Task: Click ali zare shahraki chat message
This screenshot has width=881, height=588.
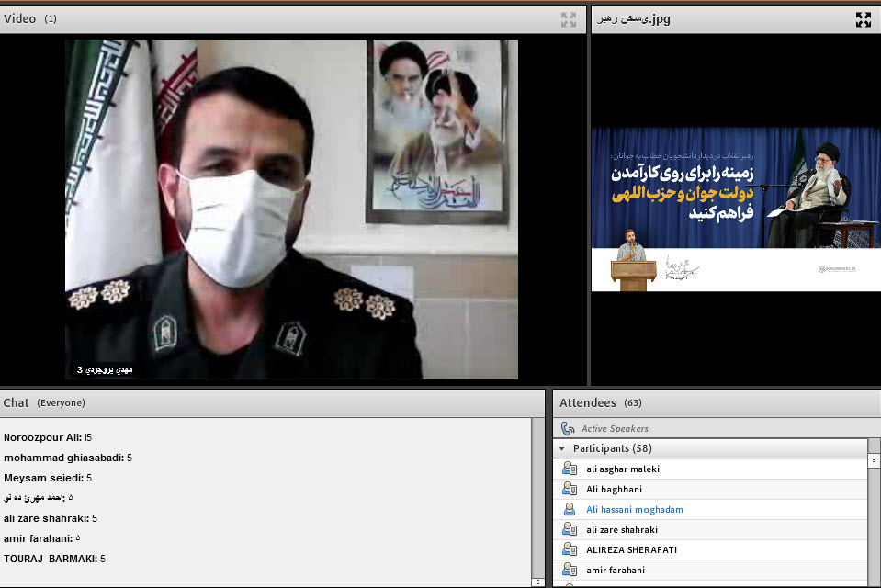Action: click(51, 518)
